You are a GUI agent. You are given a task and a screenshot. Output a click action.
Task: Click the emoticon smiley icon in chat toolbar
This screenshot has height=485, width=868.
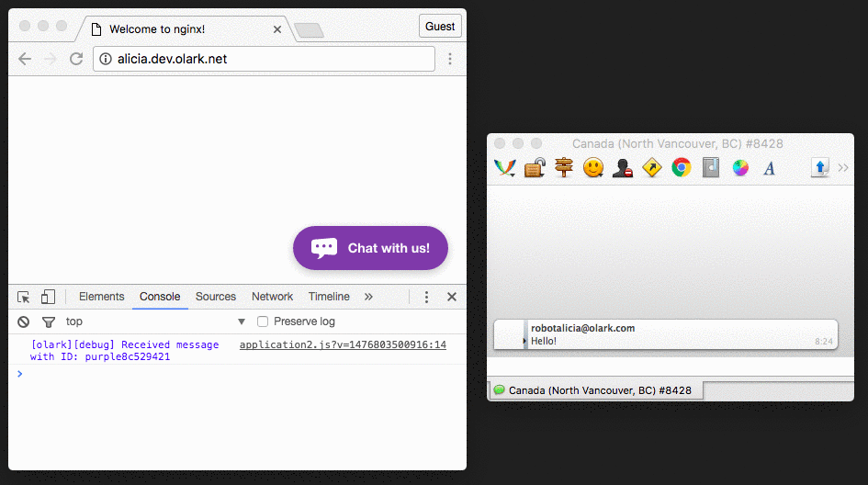pos(593,167)
